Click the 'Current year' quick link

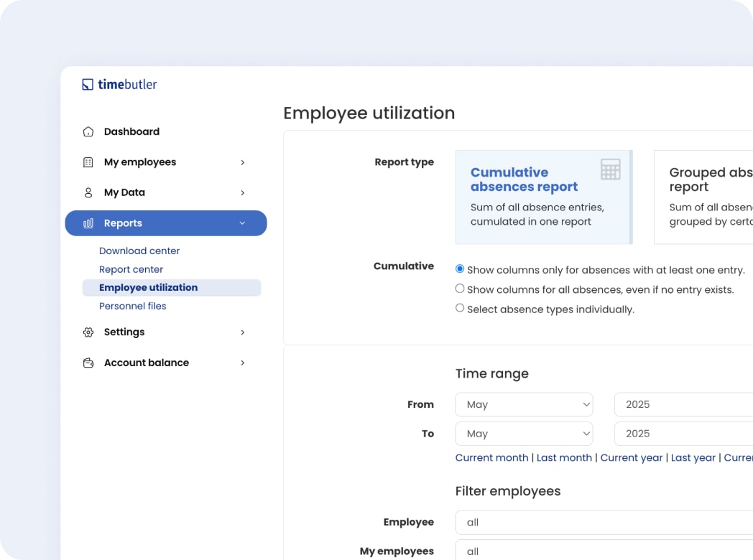click(632, 458)
